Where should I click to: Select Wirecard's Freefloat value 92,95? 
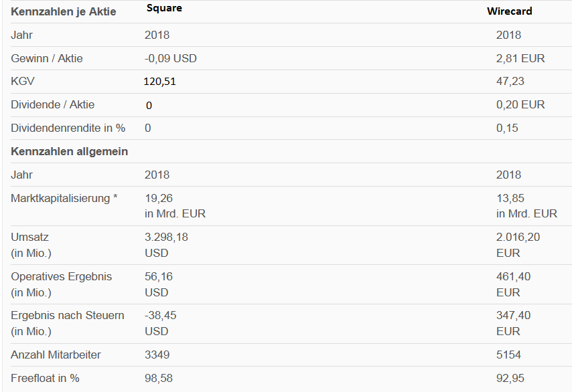(510, 378)
